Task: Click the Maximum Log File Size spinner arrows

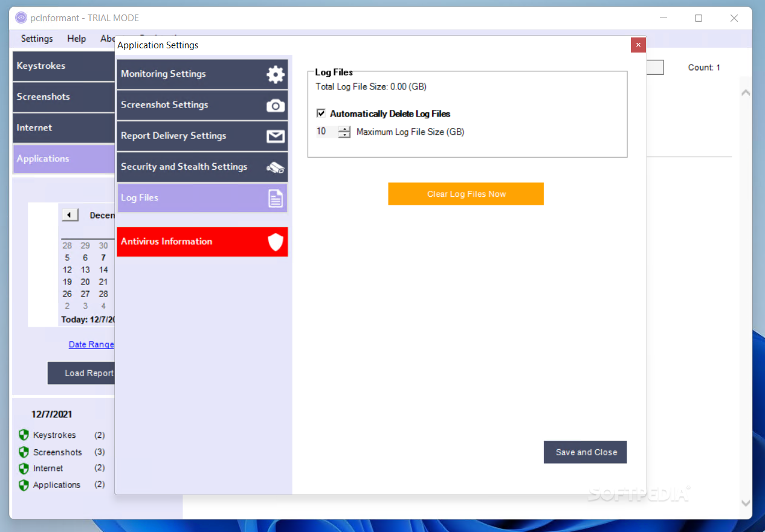Action: click(344, 132)
